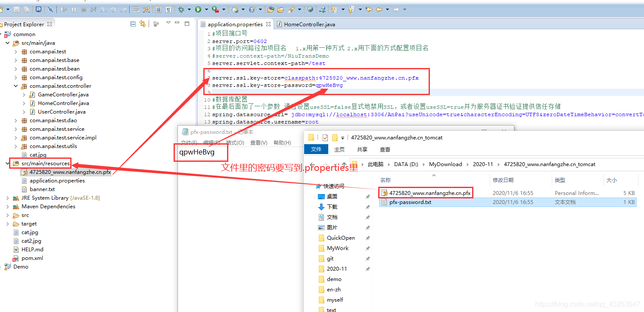Click the Back navigation arrow icon
644x312 pixels.
coord(380,9)
